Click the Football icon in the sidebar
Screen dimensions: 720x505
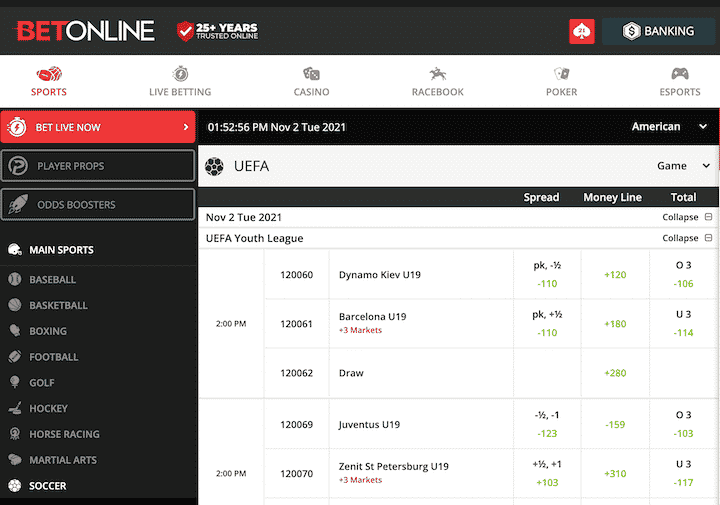click(15, 356)
